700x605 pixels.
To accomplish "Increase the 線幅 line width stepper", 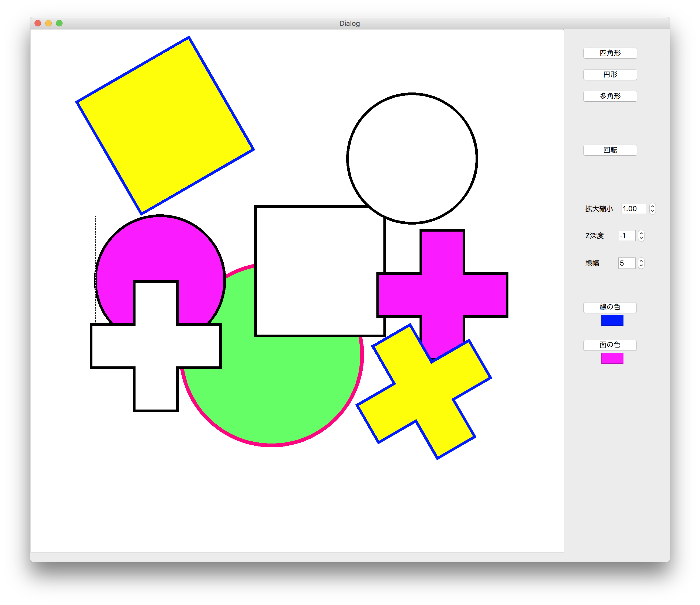I will [x=641, y=261].
